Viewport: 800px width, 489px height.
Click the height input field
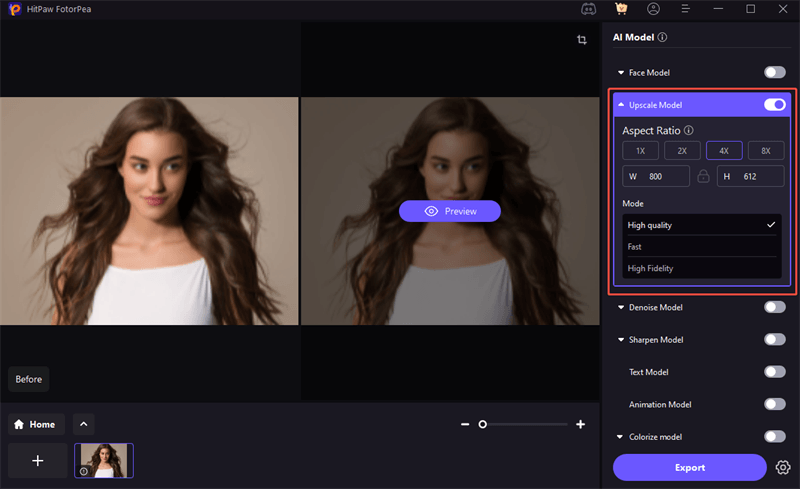point(751,176)
